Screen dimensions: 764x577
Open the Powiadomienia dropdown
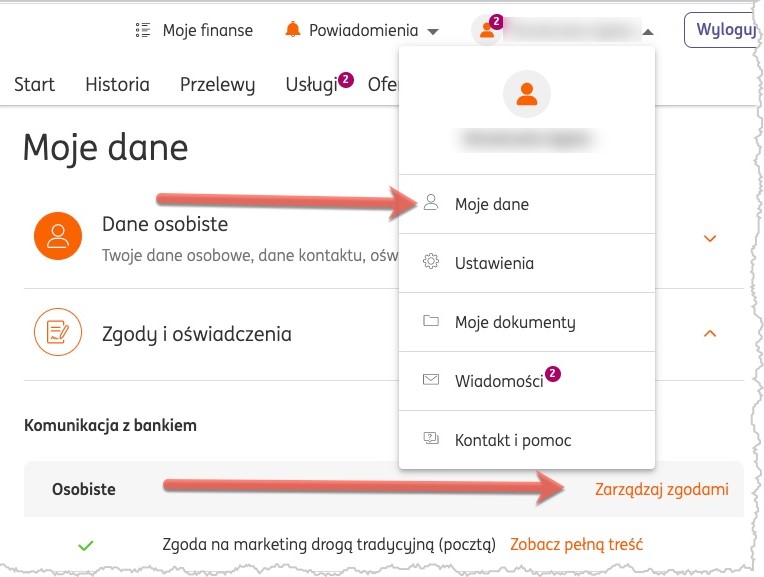pyautogui.click(x=362, y=30)
